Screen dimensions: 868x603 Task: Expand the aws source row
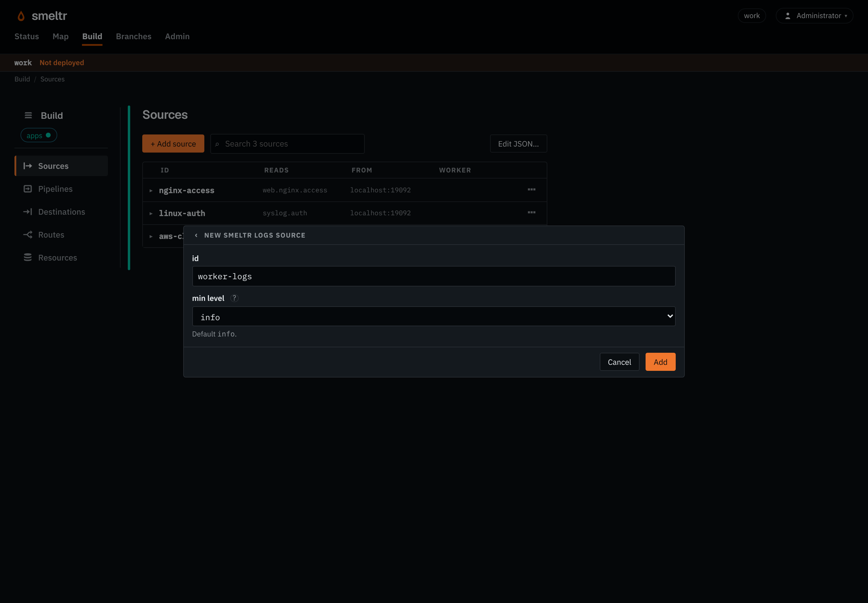click(x=151, y=236)
